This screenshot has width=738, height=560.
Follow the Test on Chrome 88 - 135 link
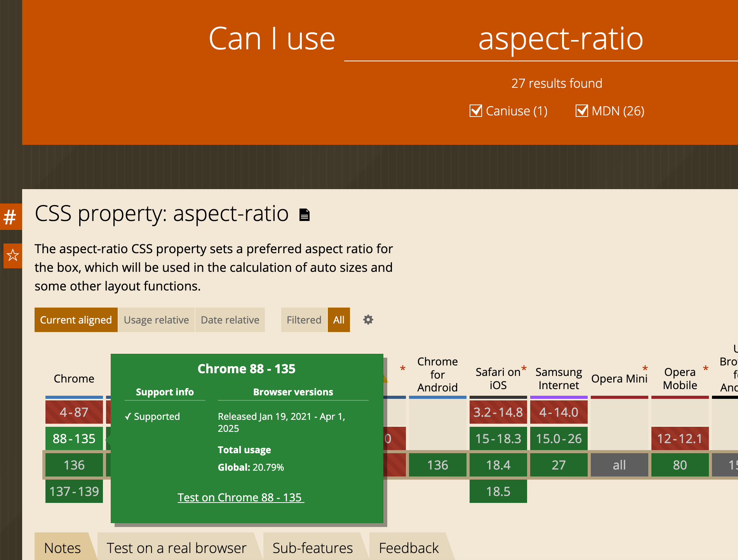(x=240, y=497)
